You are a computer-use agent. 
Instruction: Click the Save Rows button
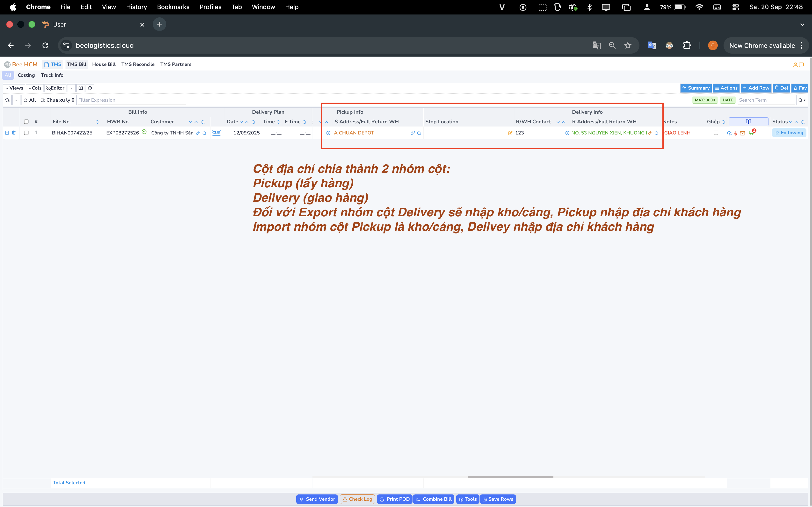(498, 499)
